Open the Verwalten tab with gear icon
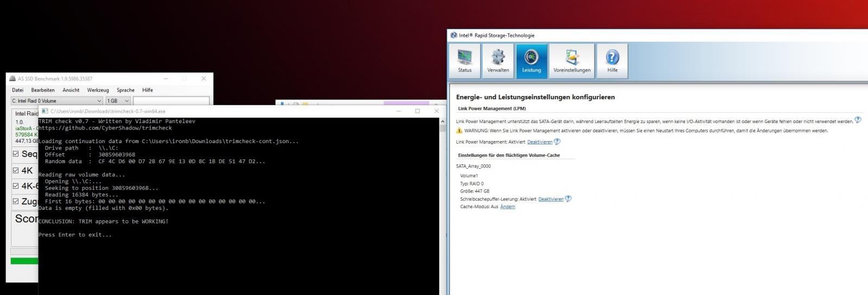 pos(498,61)
